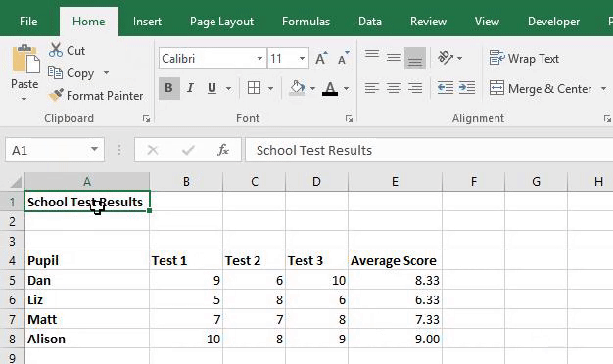The height and width of the screenshot is (364, 613).
Task: Select the Average Score header cell
Action: [x=395, y=260]
